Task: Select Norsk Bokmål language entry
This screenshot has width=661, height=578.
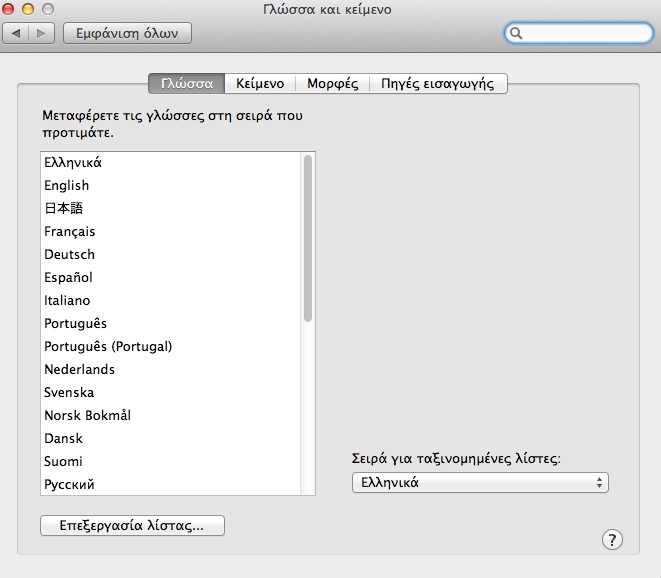Action: tap(87, 415)
